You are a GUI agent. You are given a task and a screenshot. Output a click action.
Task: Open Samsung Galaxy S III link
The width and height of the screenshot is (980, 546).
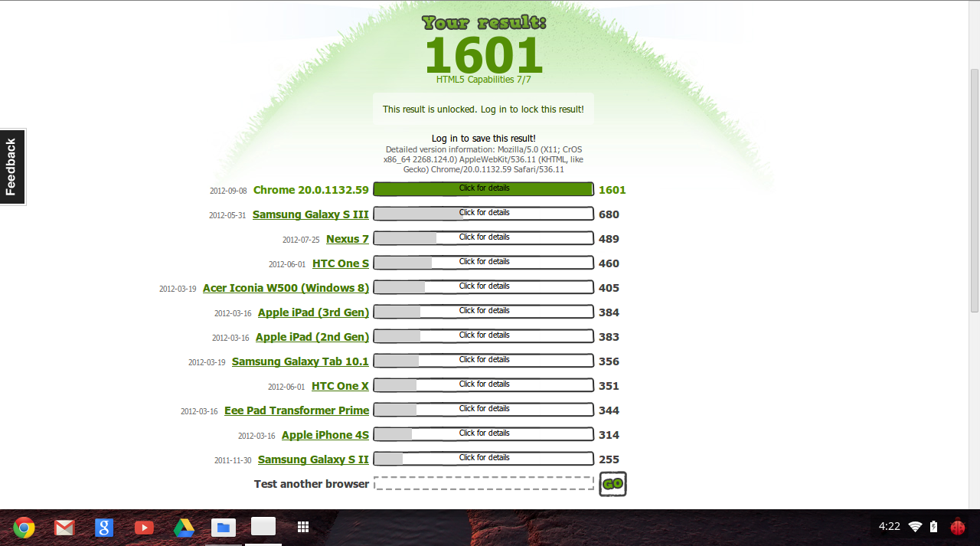click(x=311, y=214)
